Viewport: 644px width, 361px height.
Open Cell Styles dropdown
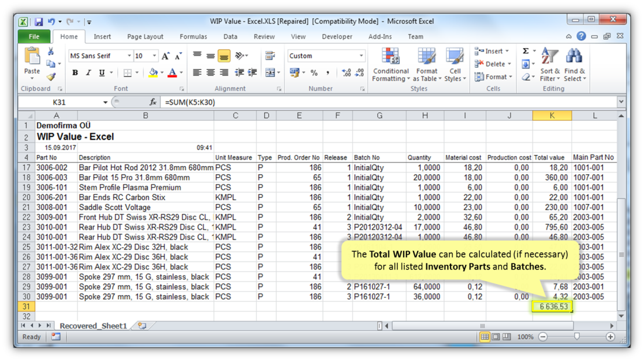455,65
